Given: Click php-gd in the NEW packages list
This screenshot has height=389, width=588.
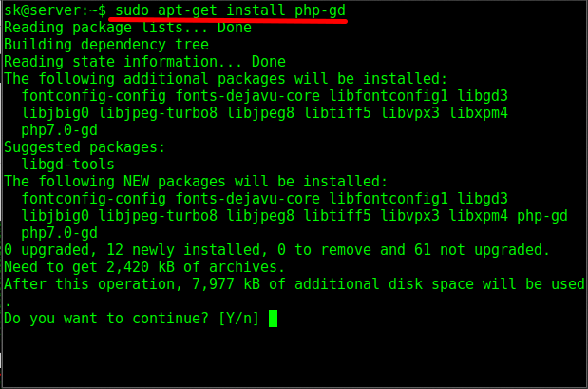Looking at the screenshot, I should [x=542, y=216].
